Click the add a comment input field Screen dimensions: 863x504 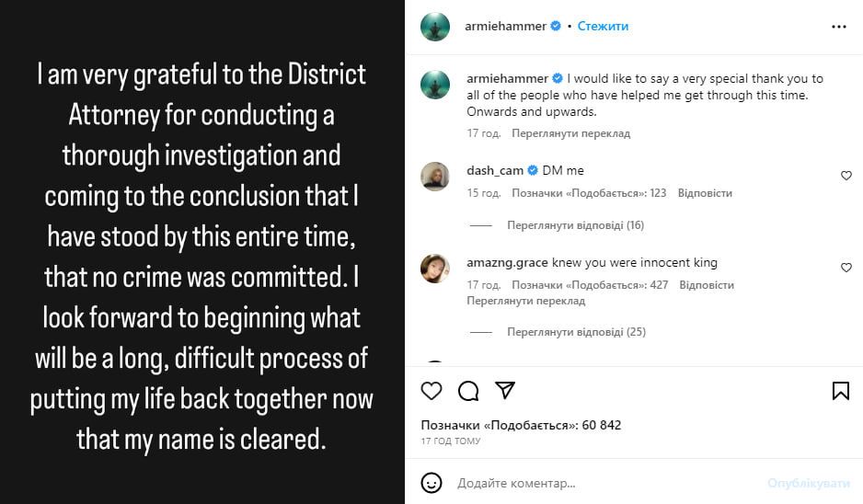598,483
